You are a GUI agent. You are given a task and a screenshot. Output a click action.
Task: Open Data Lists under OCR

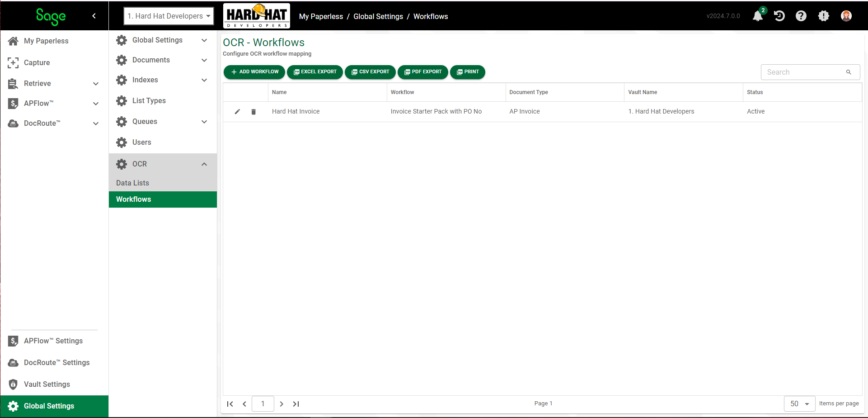(163, 183)
